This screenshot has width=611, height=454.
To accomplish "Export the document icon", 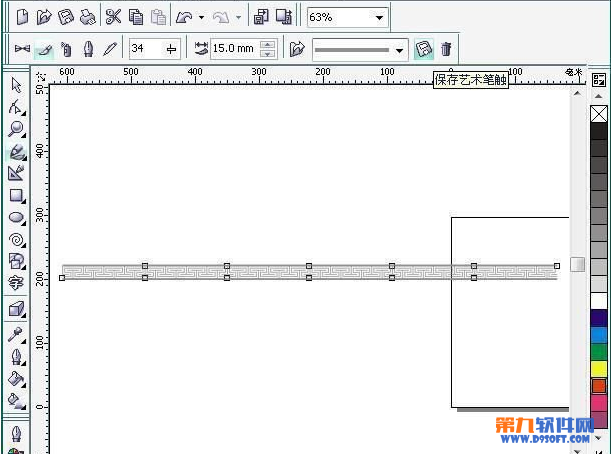I will pos(284,17).
